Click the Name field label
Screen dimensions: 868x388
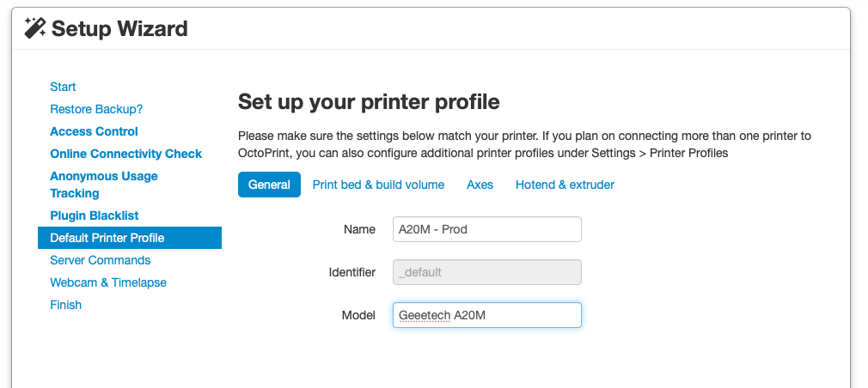pos(359,229)
